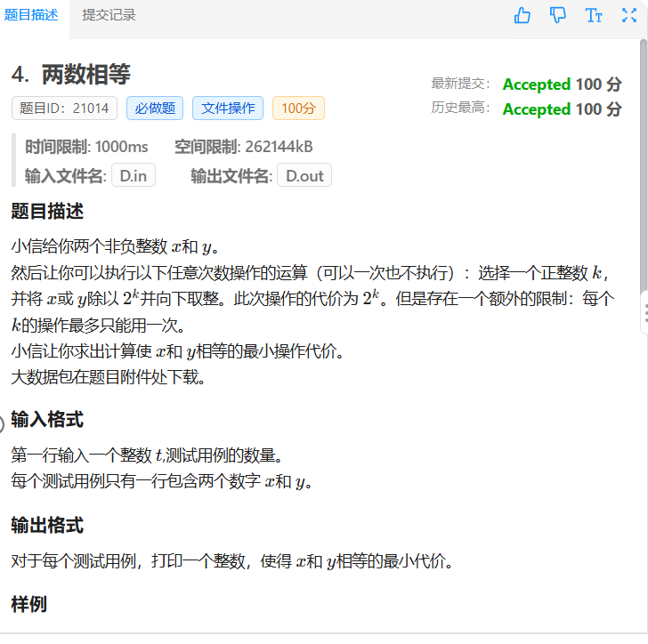Copy the D.in input file name

click(133, 175)
